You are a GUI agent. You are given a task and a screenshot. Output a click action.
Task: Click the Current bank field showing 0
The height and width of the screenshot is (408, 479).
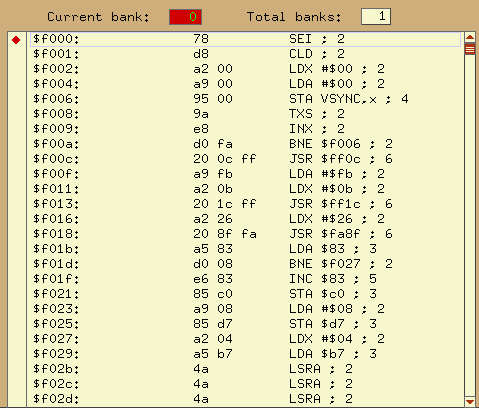point(185,17)
